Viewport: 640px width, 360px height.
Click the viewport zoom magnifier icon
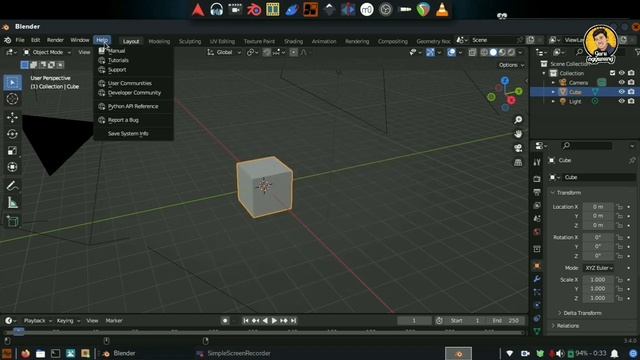518,120
